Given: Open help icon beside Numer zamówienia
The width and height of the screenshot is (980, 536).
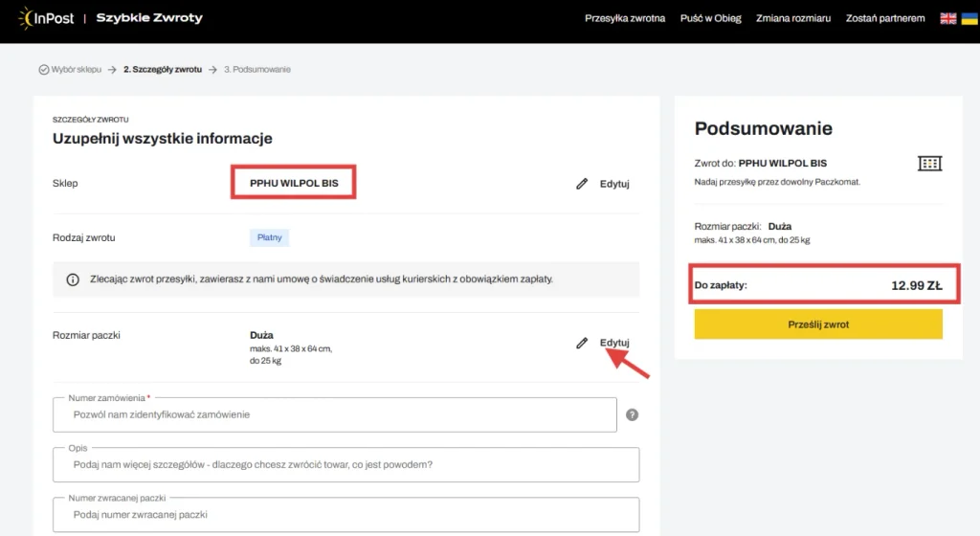Looking at the screenshot, I should pos(632,414).
